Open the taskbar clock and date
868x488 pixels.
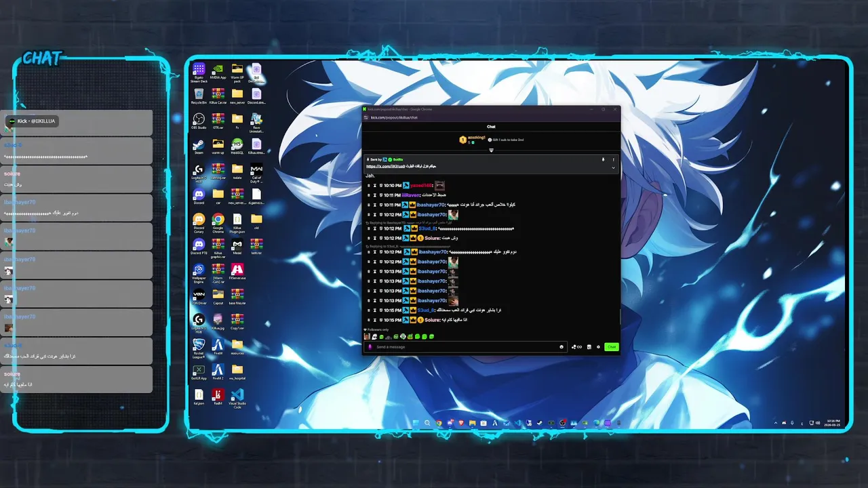coord(833,423)
